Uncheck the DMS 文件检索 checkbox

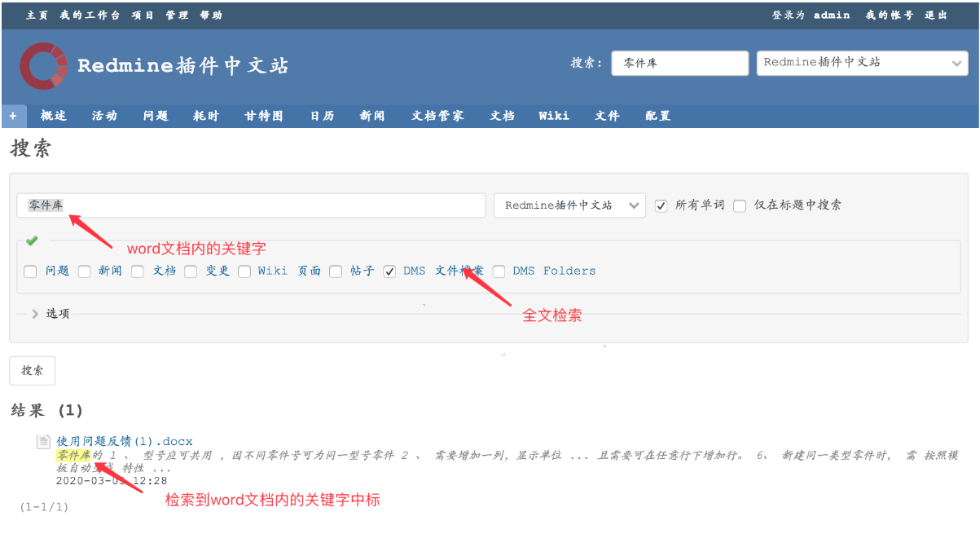pos(389,271)
